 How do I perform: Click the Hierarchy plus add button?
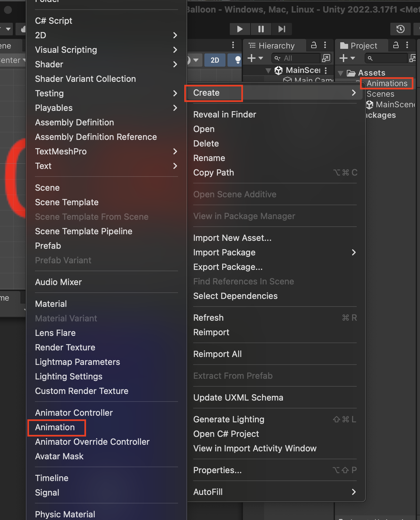click(x=255, y=58)
